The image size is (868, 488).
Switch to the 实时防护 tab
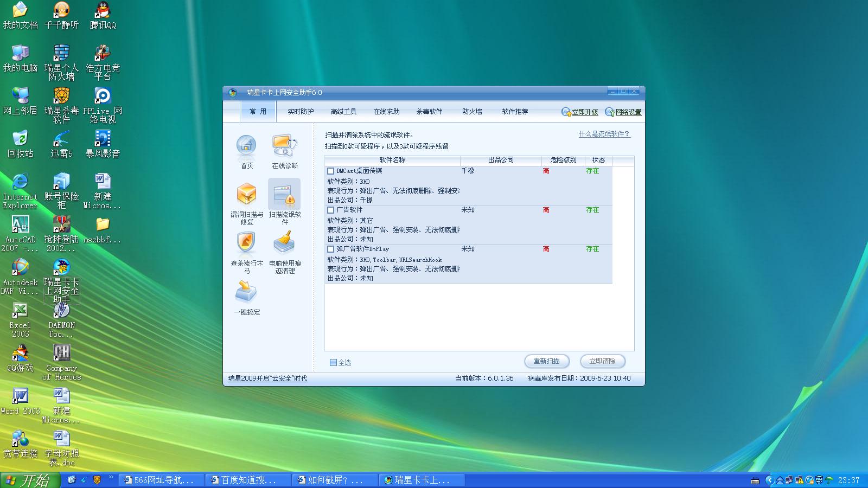pyautogui.click(x=301, y=112)
